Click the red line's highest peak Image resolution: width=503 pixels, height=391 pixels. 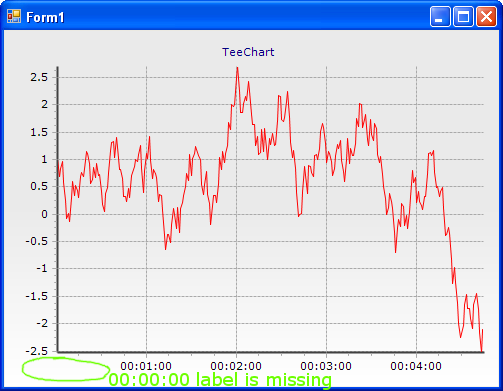pyautogui.click(x=237, y=68)
